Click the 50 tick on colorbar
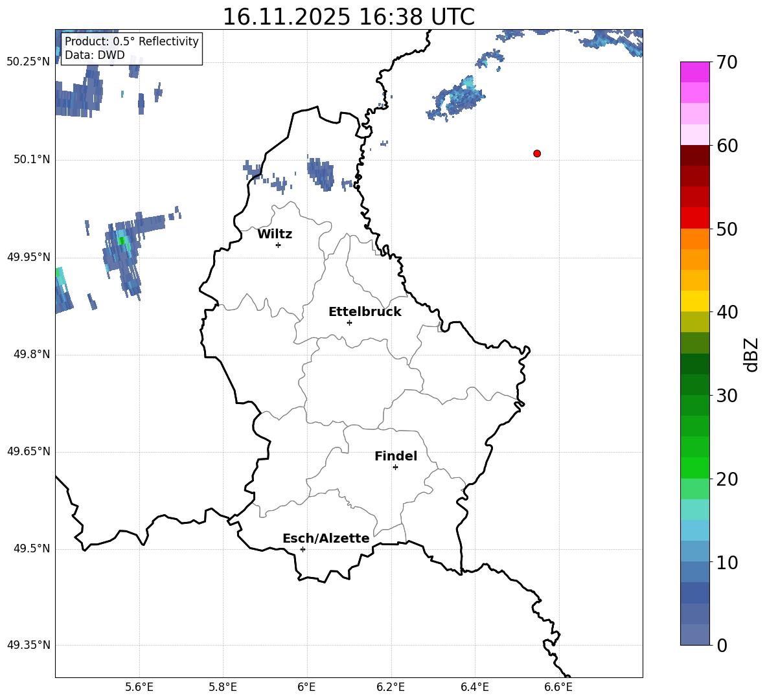Image resolution: width=767 pixels, height=700 pixels. [727, 229]
